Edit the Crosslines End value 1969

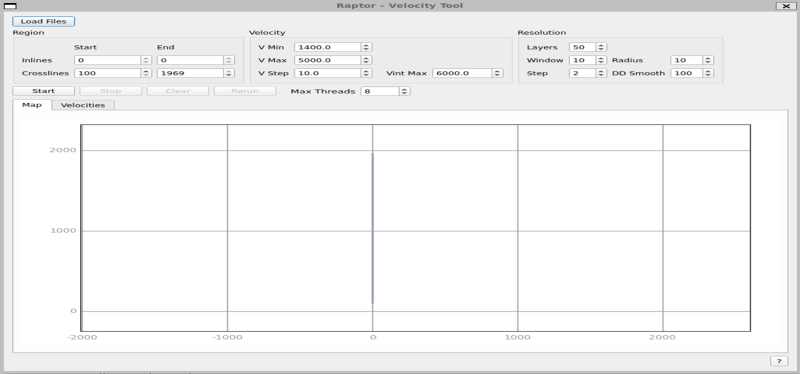pos(190,73)
